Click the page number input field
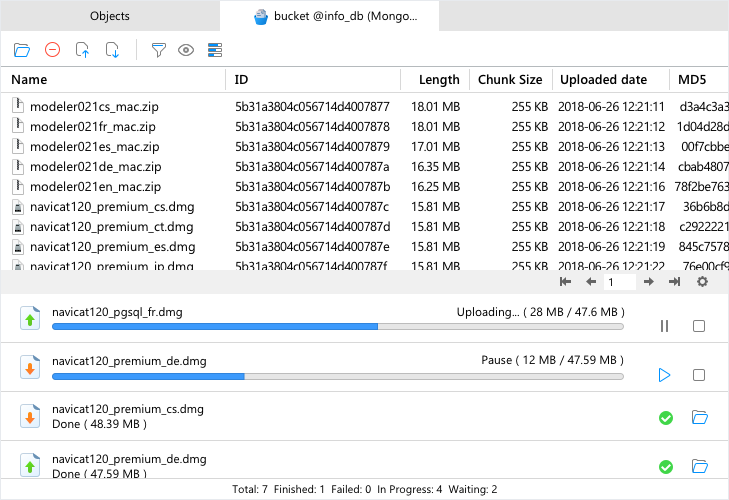The height and width of the screenshot is (500, 729). (x=620, y=282)
